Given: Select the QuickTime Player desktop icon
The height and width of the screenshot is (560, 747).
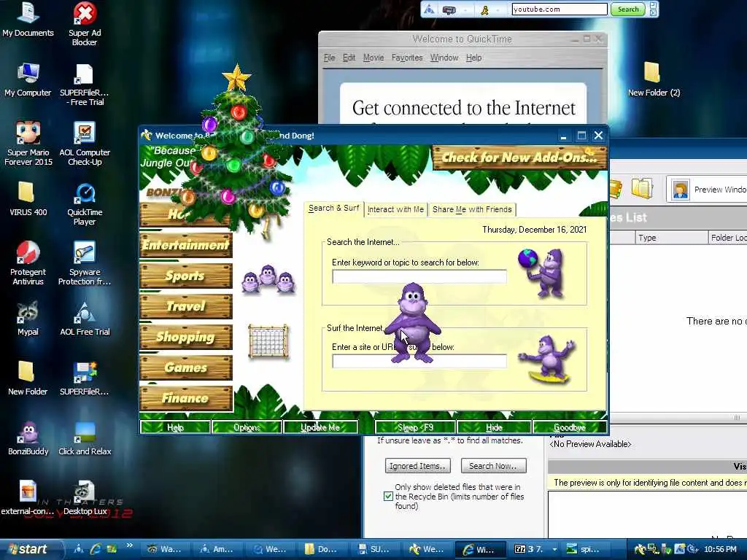Looking at the screenshot, I should click(x=85, y=204).
